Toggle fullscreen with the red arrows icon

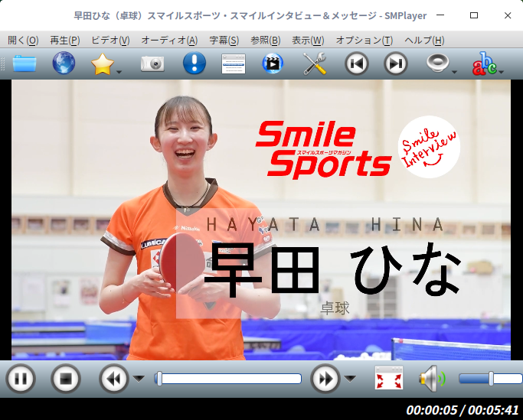click(389, 378)
